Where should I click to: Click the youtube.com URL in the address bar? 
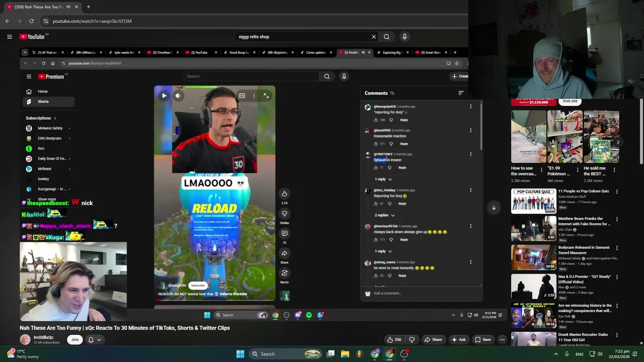coord(92,21)
